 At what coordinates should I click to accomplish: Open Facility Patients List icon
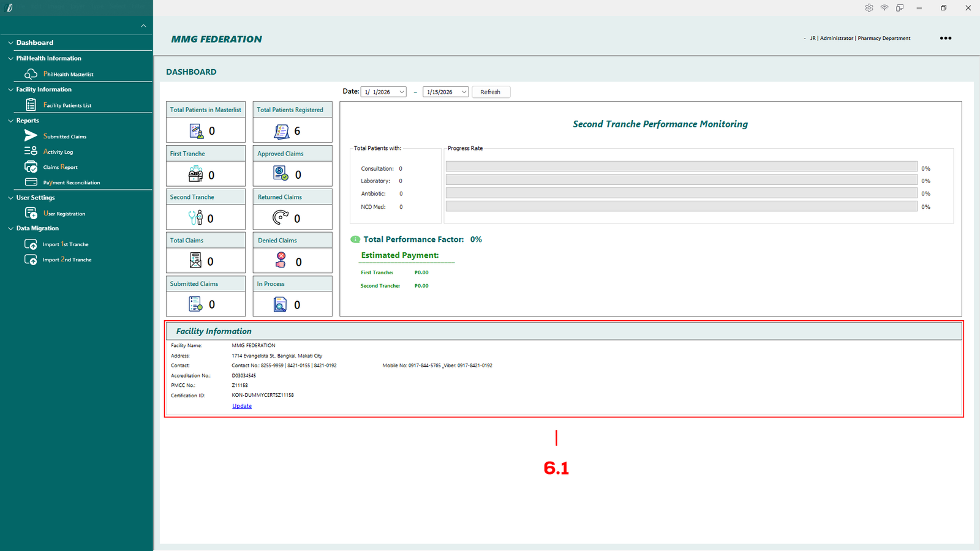click(x=31, y=105)
